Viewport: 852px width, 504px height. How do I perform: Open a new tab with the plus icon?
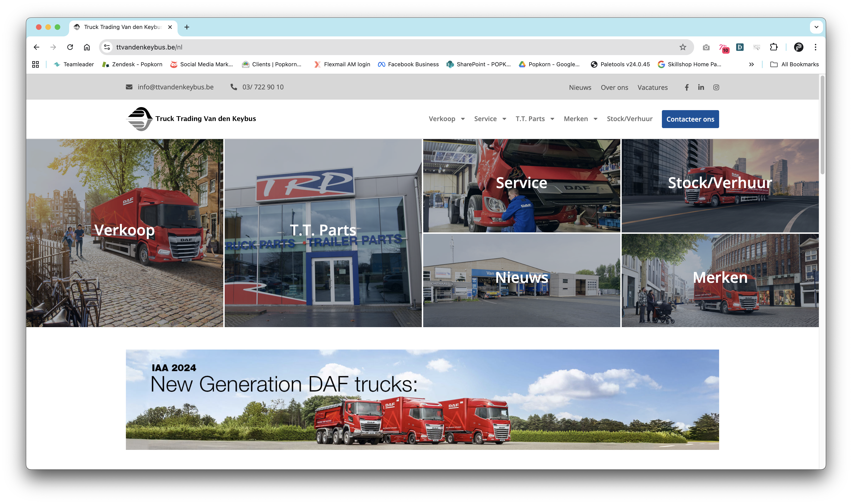[x=187, y=27]
